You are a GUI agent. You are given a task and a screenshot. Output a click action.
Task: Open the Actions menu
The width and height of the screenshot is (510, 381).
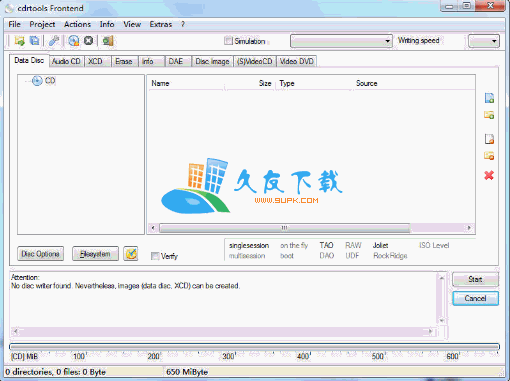[x=77, y=24]
